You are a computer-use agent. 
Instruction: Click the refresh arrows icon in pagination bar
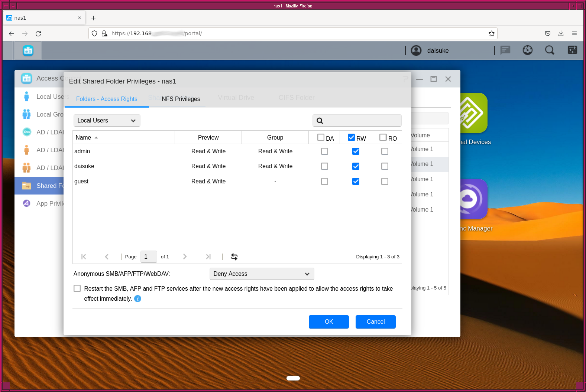pyautogui.click(x=234, y=257)
